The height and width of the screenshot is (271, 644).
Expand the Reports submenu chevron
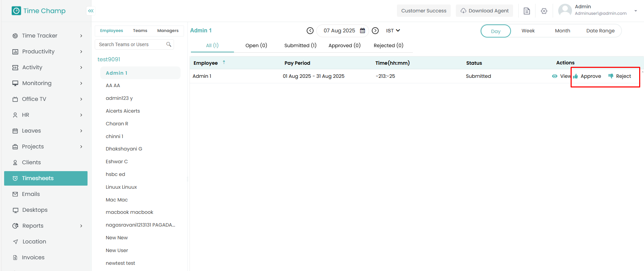[x=81, y=226]
